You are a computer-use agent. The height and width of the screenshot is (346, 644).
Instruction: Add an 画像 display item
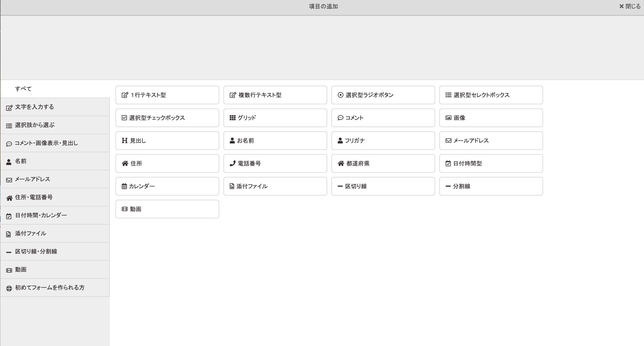pos(491,118)
